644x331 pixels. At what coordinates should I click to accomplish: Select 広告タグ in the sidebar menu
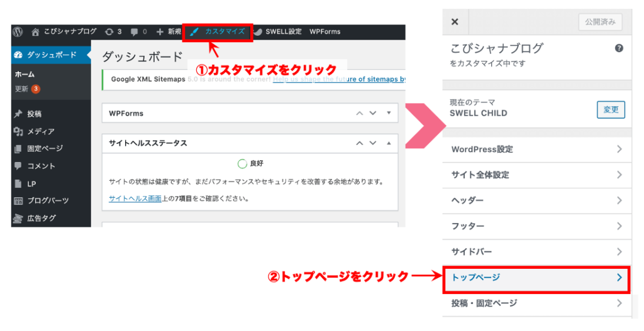[42, 218]
